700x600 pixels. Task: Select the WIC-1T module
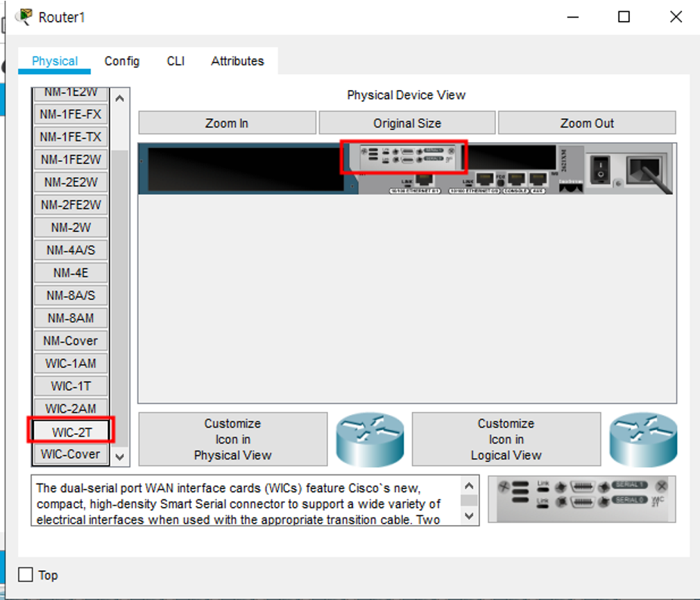pyautogui.click(x=71, y=386)
